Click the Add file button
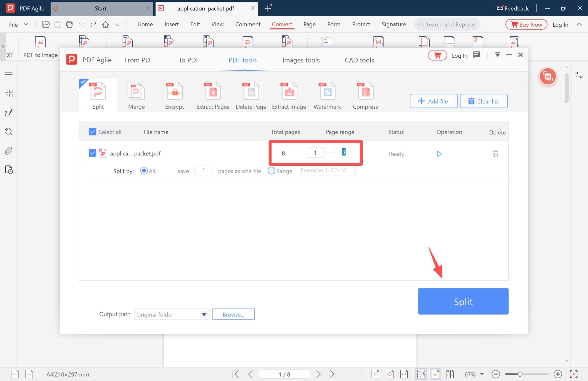The height and width of the screenshot is (381, 588). pyautogui.click(x=433, y=101)
